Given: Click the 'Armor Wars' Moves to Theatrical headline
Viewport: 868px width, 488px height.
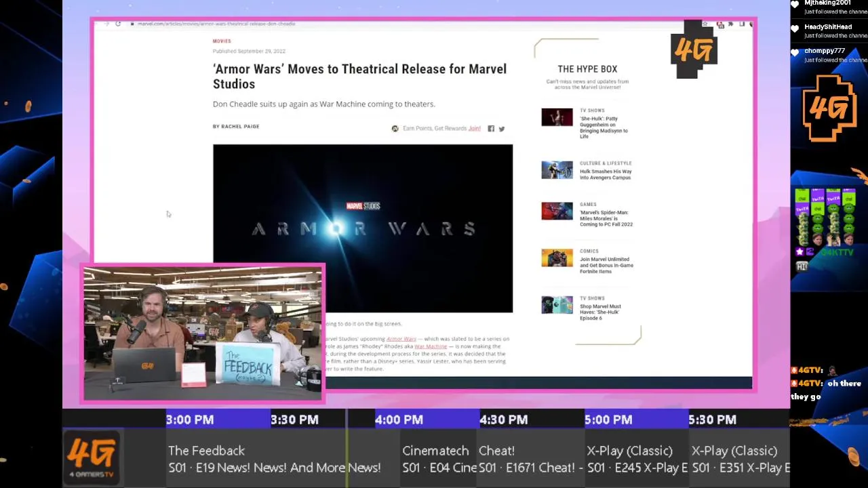Looking at the screenshot, I should [x=359, y=76].
